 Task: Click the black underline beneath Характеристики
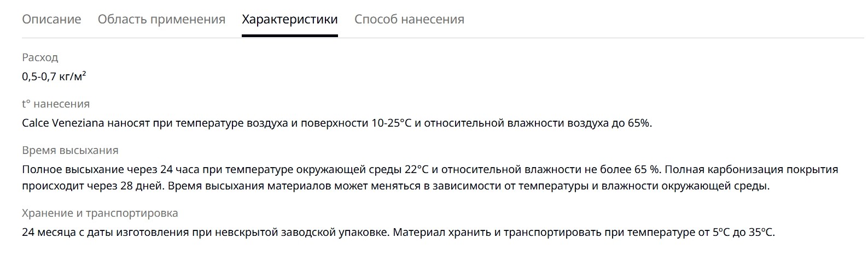coord(290,35)
